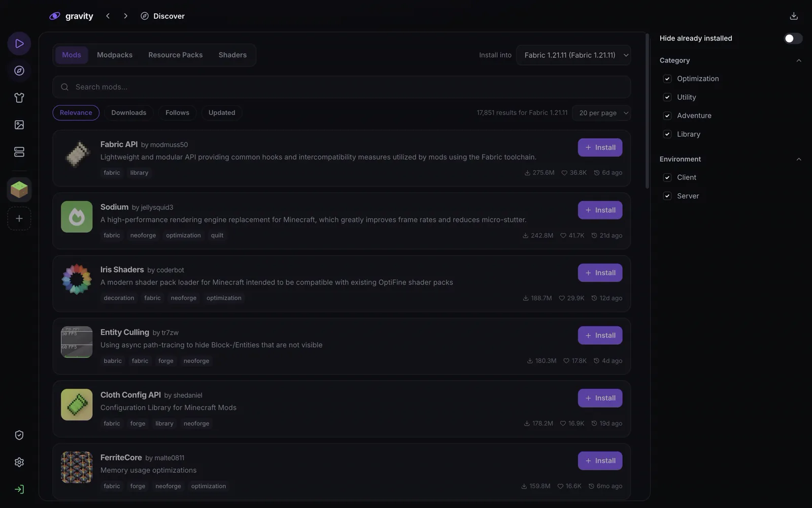Open the shirt skins icon in sidebar
The width and height of the screenshot is (812, 508).
tap(19, 98)
